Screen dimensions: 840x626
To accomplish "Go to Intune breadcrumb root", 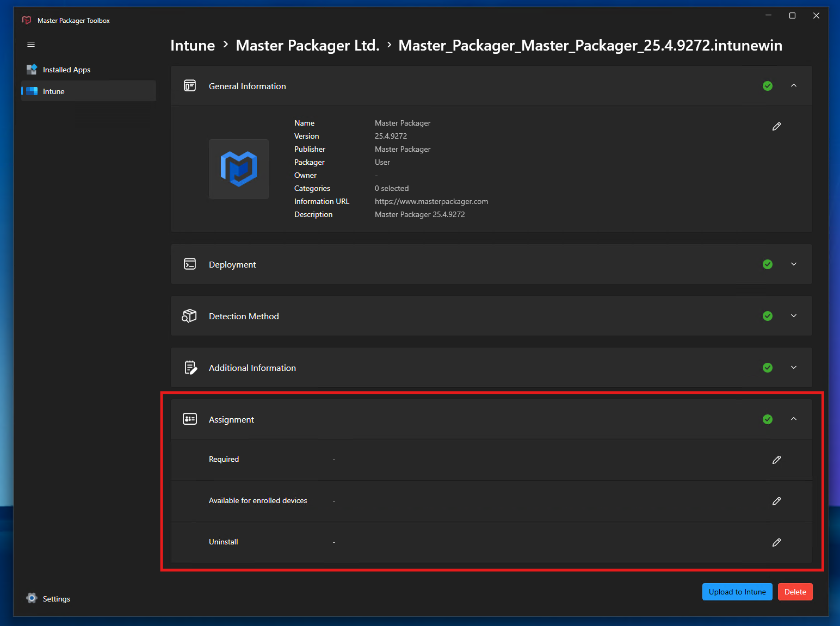I will point(193,45).
